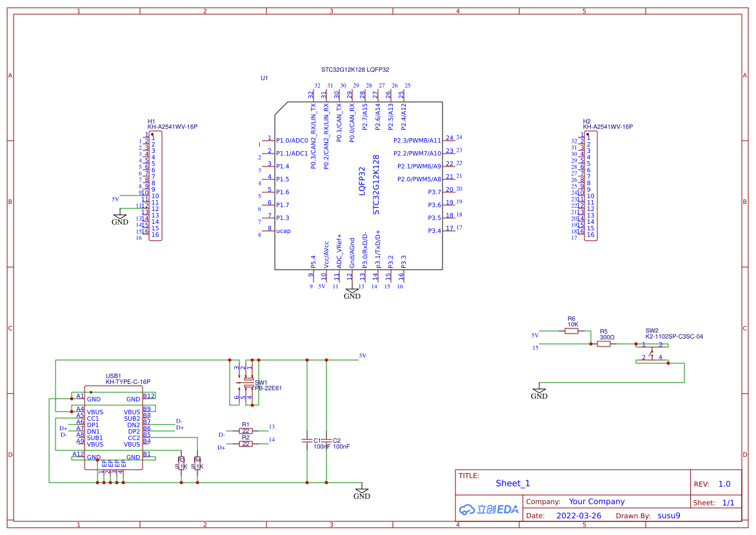Screen dimensions: 756x535
Task: Select the SW2 push button symbol
Action: click(x=652, y=352)
